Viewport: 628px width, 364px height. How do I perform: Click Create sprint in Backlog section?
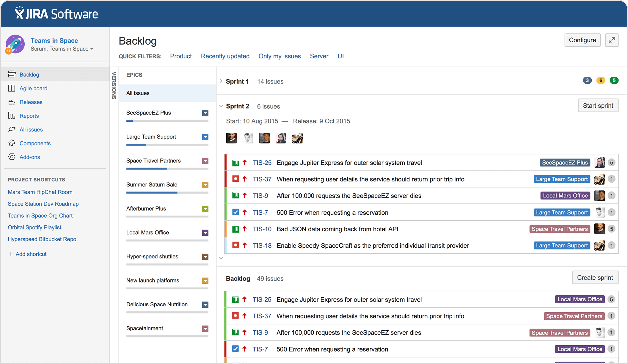(x=595, y=278)
